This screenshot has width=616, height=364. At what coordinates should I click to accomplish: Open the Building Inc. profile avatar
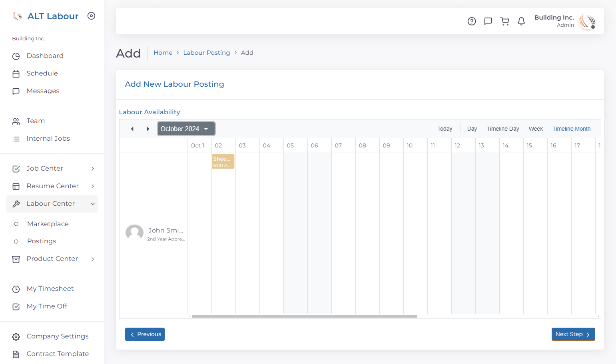point(588,21)
